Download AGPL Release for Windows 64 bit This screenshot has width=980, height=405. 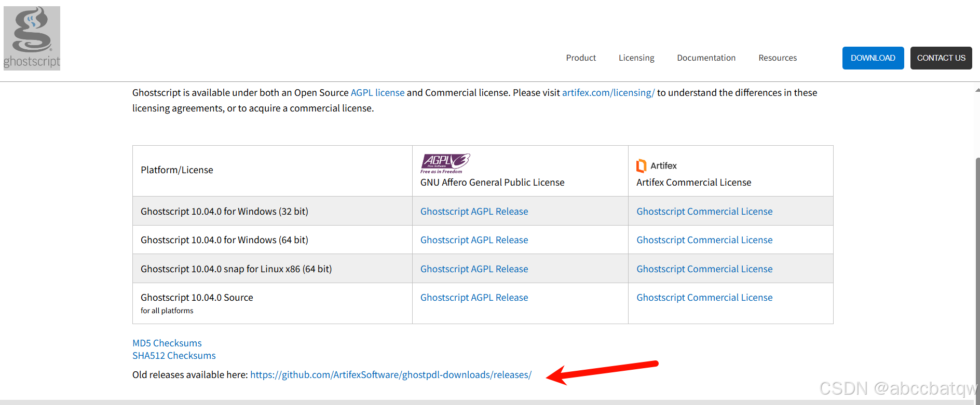(x=474, y=240)
